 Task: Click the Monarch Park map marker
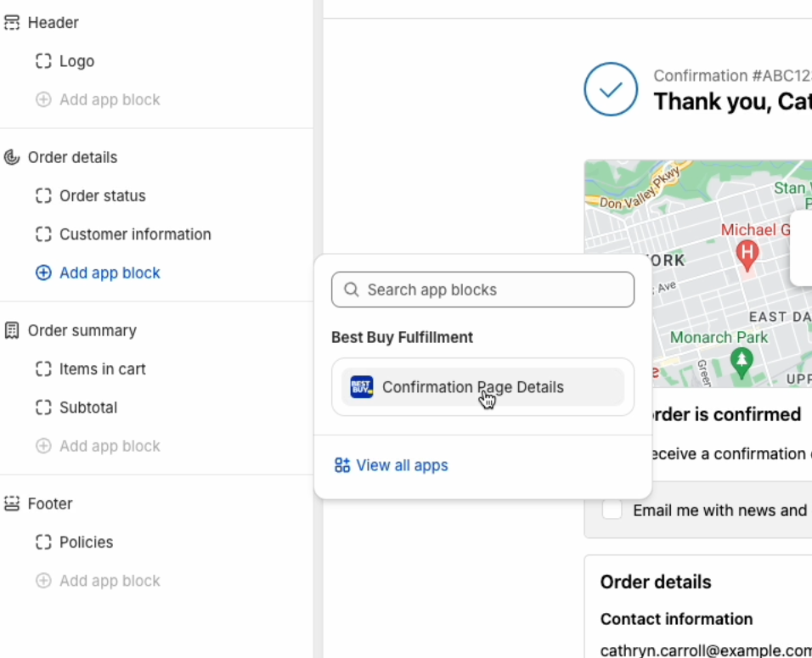pos(742,363)
